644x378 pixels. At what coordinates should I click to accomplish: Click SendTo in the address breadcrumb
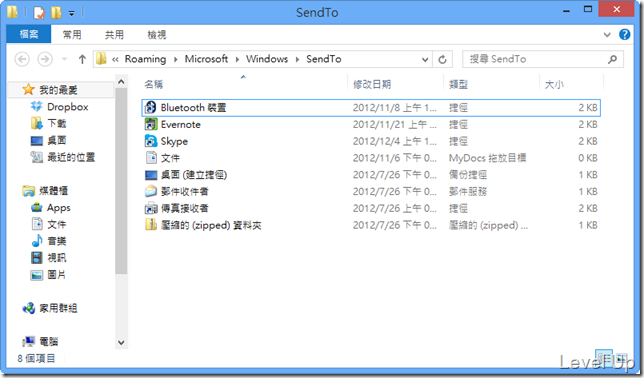coord(324,59)
